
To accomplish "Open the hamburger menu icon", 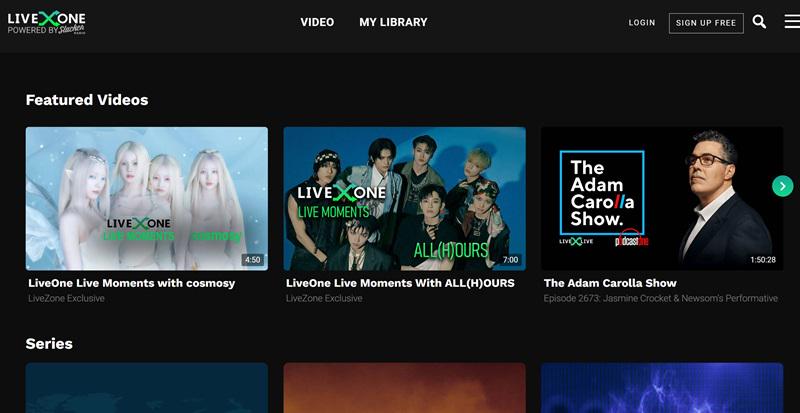I will click(x=792, y=21).
